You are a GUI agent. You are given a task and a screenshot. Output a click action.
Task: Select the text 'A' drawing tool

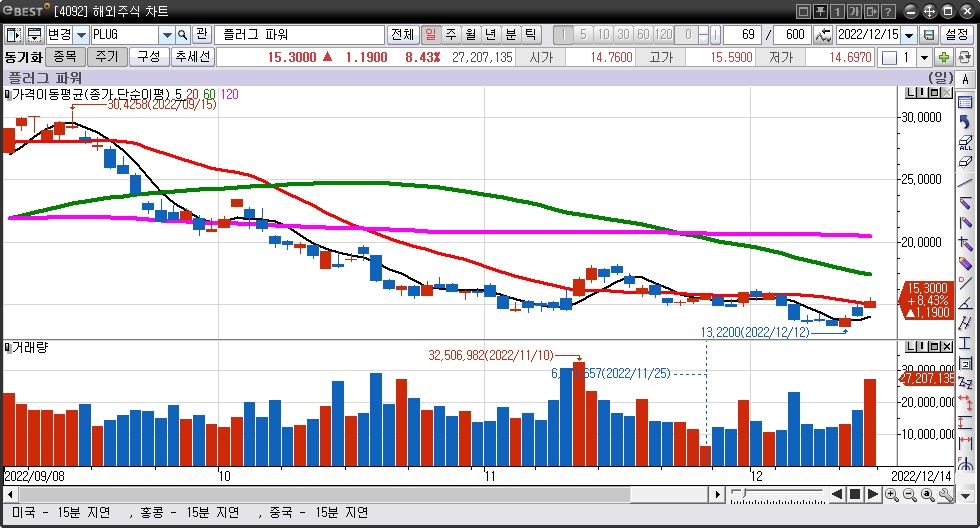(966, 80)
